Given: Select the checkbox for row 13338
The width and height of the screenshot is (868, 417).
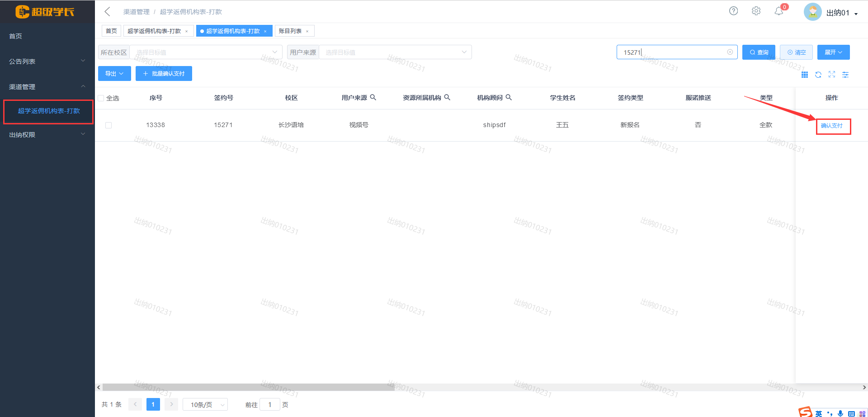Looking at the screenshot, I should [108, 125].
